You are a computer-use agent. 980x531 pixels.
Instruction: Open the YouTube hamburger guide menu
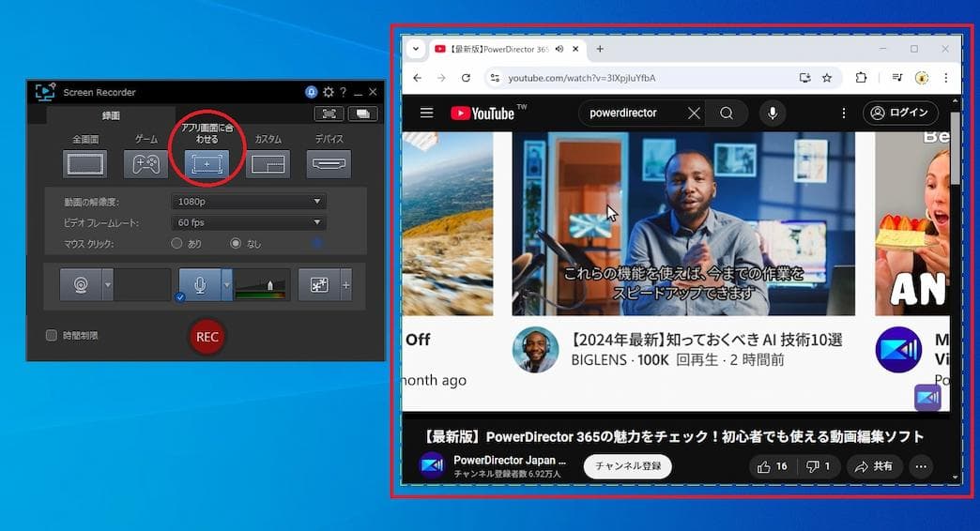click(x=426, y=114)
